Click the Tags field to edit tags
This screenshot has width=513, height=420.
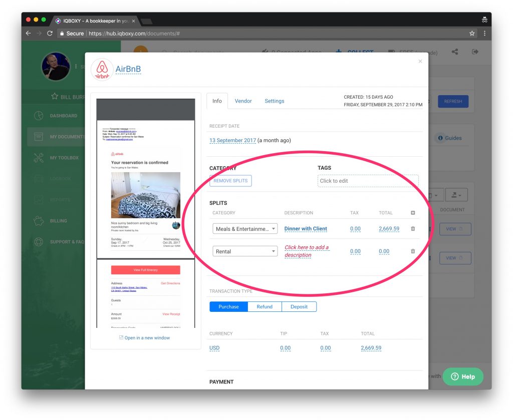(368, 181)
